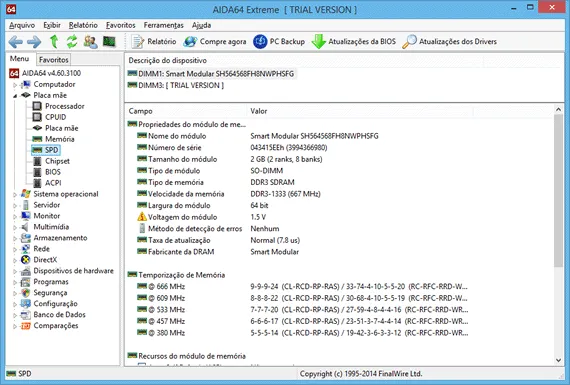Select BIOS in the tree

tap(47, 172)
